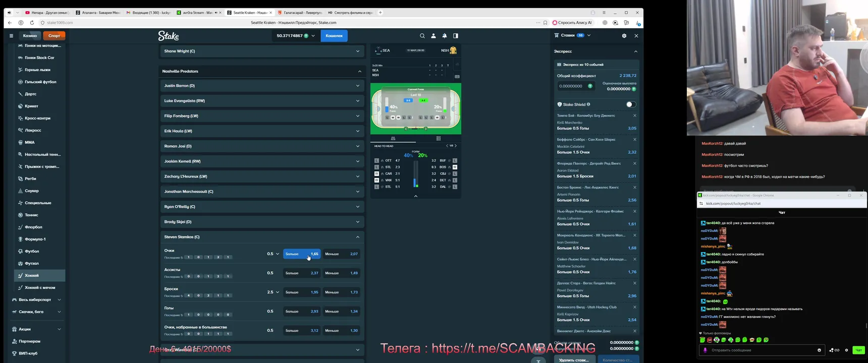Go to previous head-to-head page arrow
This screenshot has width=868, height=363.
(x=447, y=146)
